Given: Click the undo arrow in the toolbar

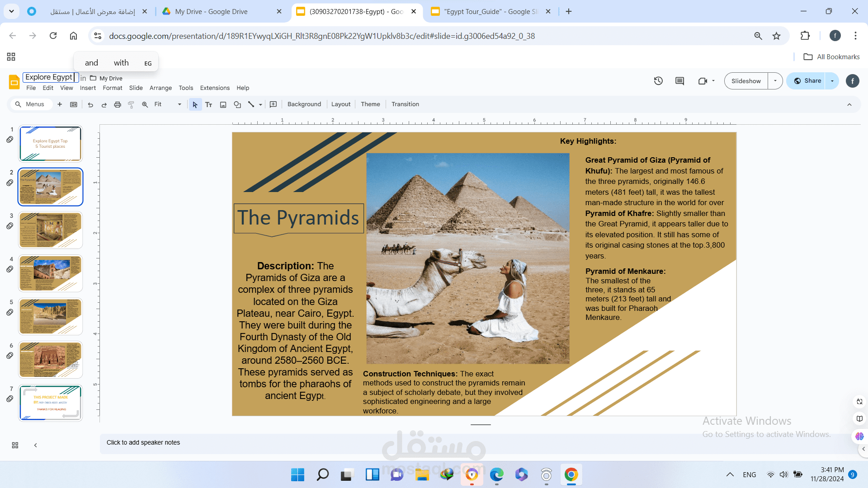Looking at the screenshot, I should point(90,104).
